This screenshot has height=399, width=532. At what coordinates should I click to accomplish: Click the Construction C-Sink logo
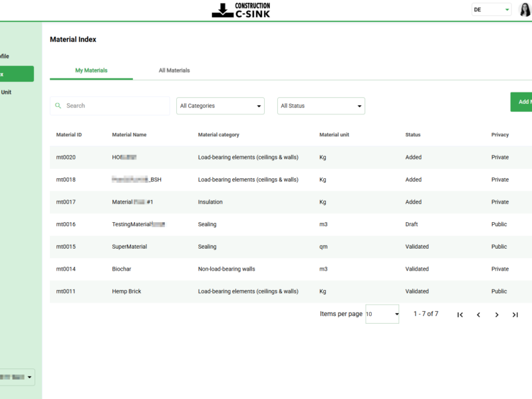click(241, 10)
